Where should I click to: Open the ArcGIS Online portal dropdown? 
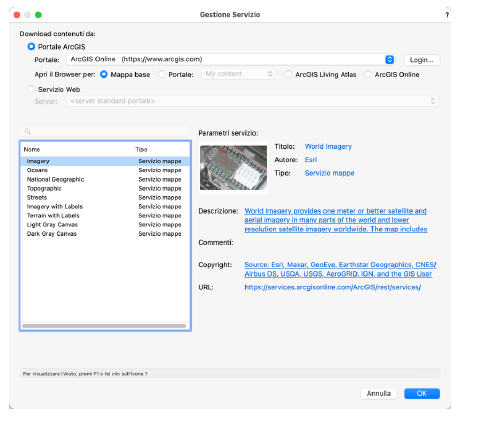tap(231, 59)
